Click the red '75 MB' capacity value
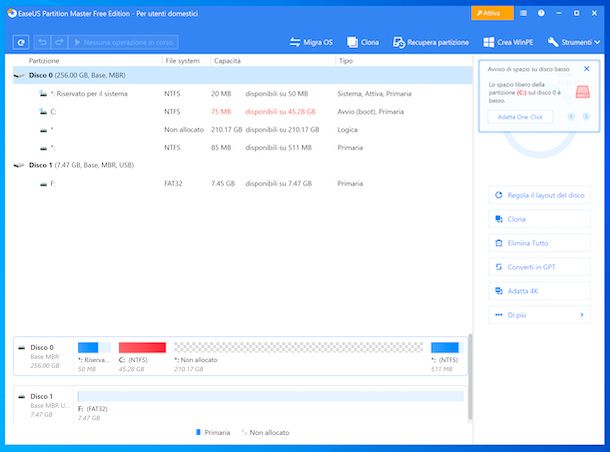 tap(221, 112)
